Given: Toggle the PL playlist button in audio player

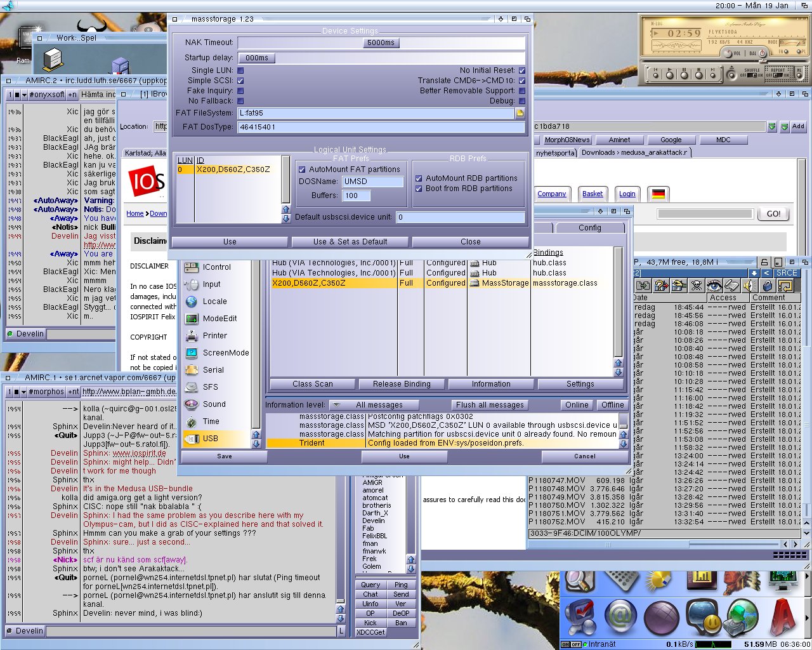Looking at the screenshot, I should point(799,51).
